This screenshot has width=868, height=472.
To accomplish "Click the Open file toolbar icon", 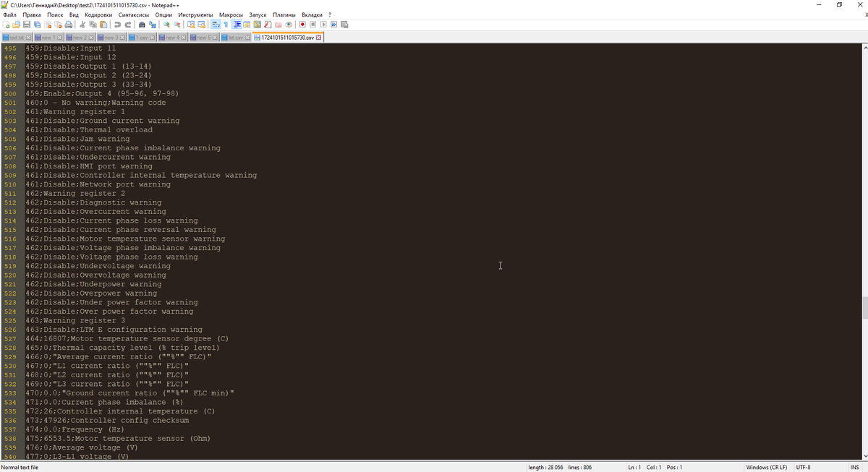I will [x=16, y=24].
